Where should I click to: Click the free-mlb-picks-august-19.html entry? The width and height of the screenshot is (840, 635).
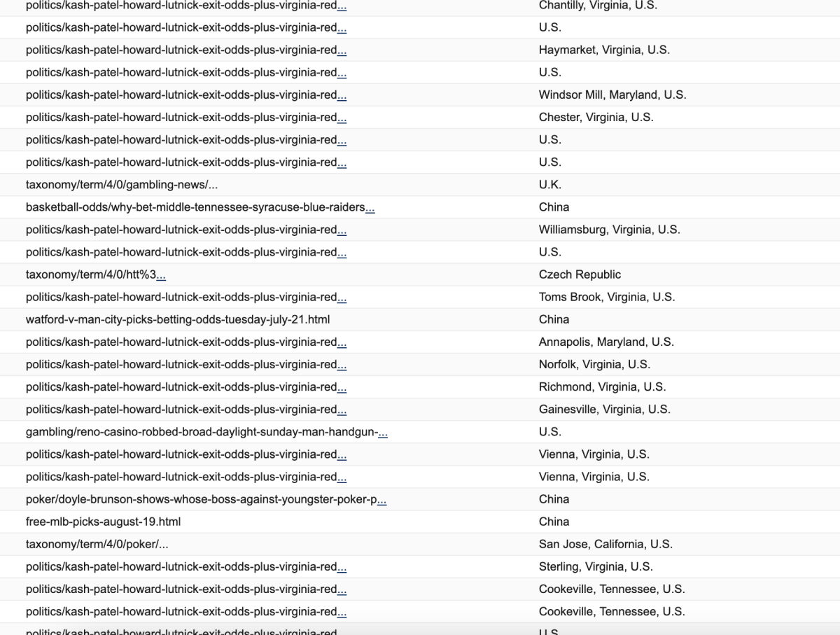pos(103,522)
